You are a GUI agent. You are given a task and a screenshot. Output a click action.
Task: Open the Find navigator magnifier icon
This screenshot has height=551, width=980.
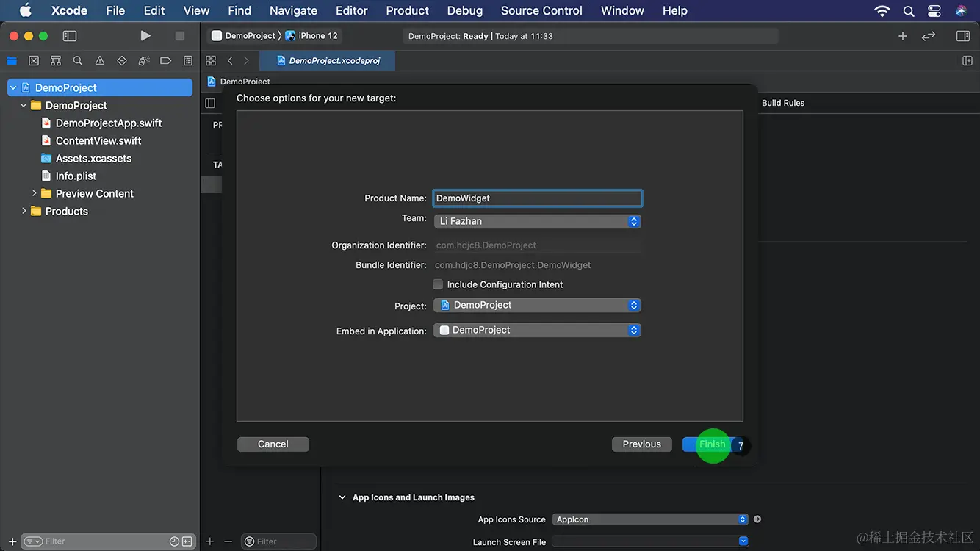click(x=78, y=61)
